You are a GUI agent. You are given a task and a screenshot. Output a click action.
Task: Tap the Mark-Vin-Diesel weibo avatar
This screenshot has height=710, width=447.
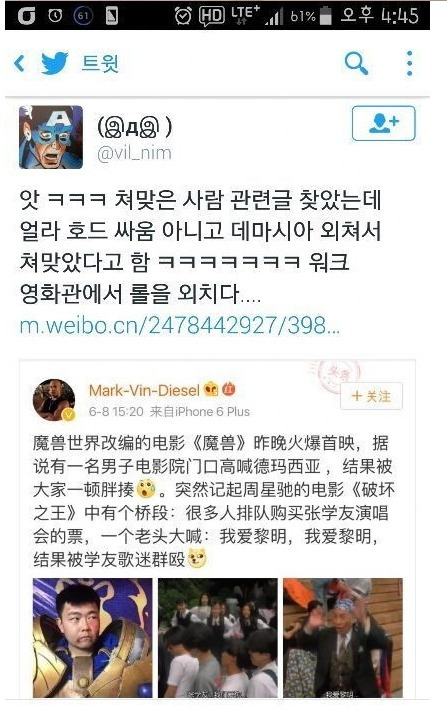pyautogui.click(x=54, y=400)
